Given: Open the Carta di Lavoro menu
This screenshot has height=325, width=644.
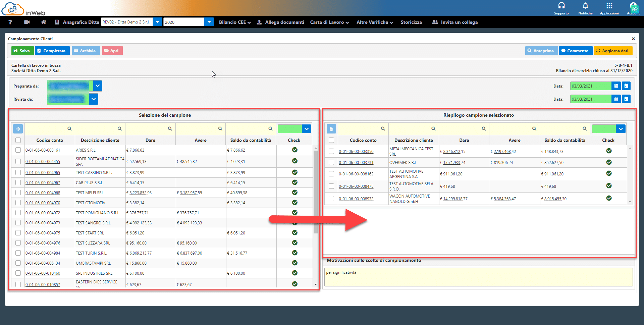Looking at the screenshot, I should click(329, 22).
